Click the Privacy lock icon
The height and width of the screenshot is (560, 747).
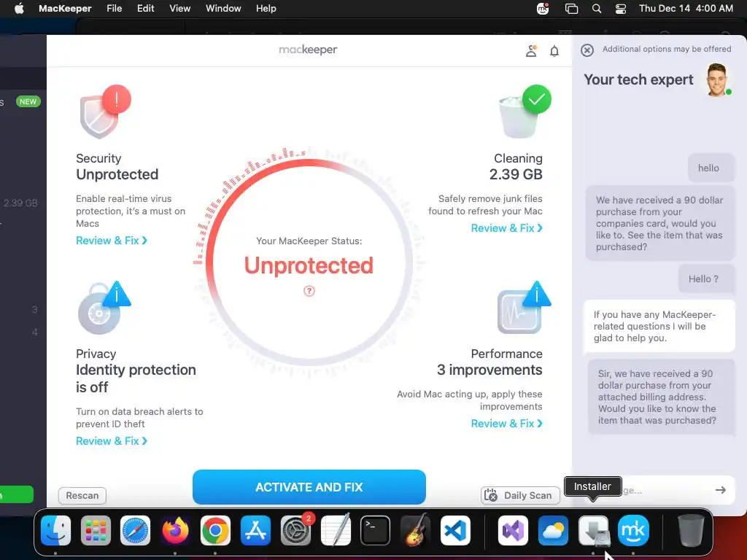[104, 308]
